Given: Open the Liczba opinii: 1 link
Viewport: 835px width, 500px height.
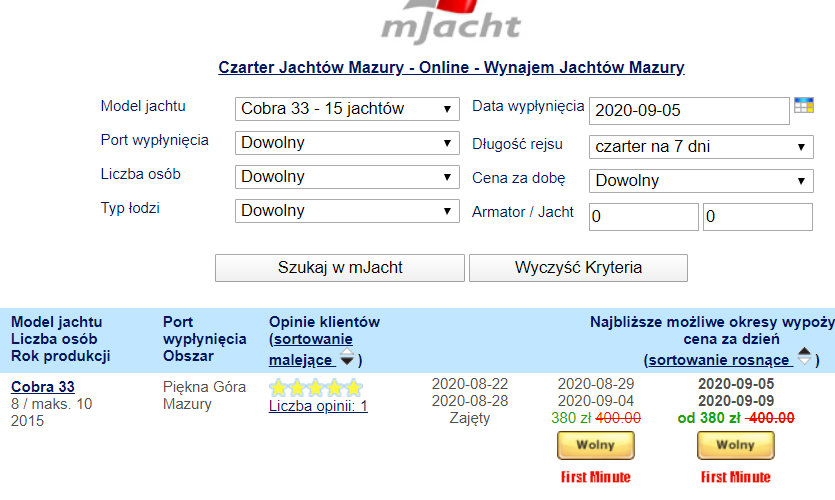Looking at the screenshot, I should pos(318,406).
